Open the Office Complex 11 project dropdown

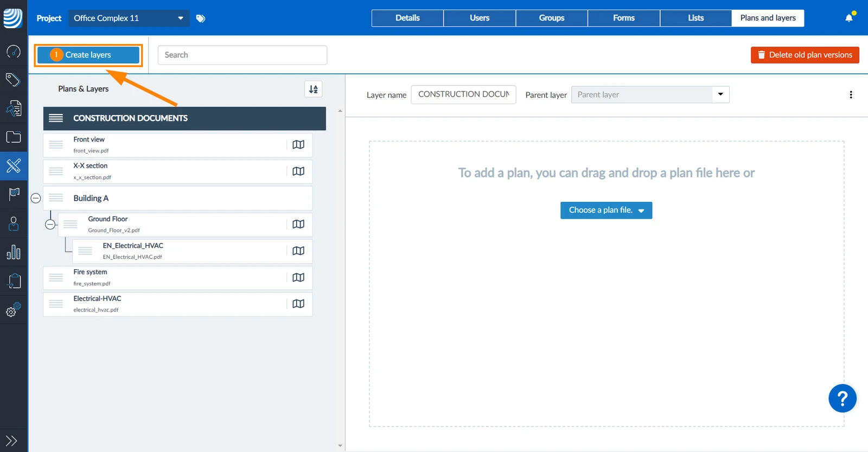click(x=129, y=18)
